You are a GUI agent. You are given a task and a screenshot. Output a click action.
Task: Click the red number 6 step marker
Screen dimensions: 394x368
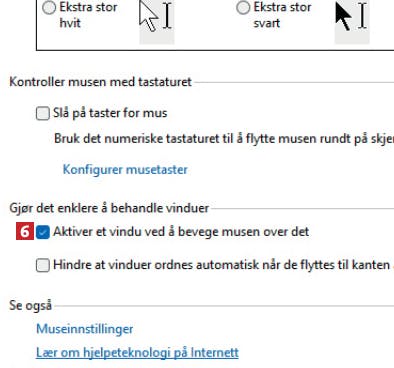(25, 232)
